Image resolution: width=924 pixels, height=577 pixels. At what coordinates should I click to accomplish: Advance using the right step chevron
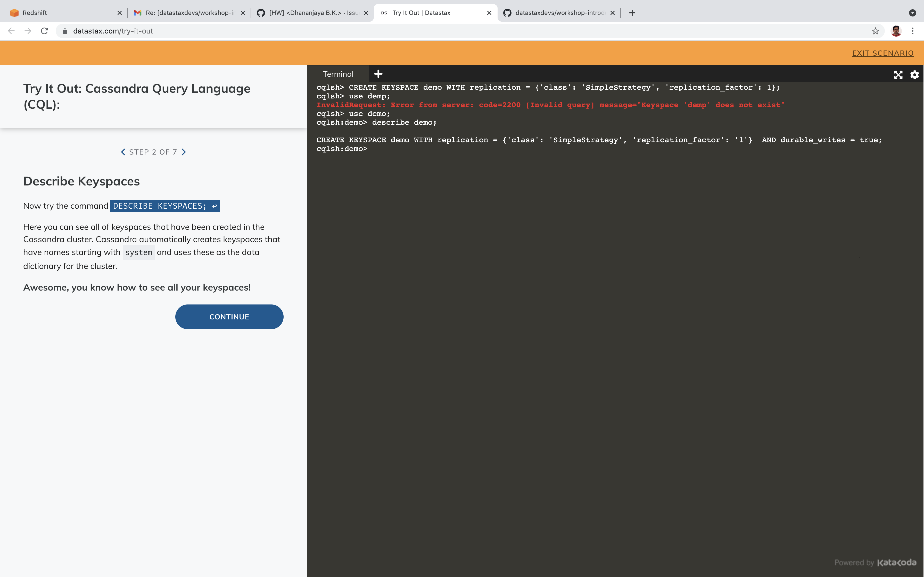pos(184,152)
